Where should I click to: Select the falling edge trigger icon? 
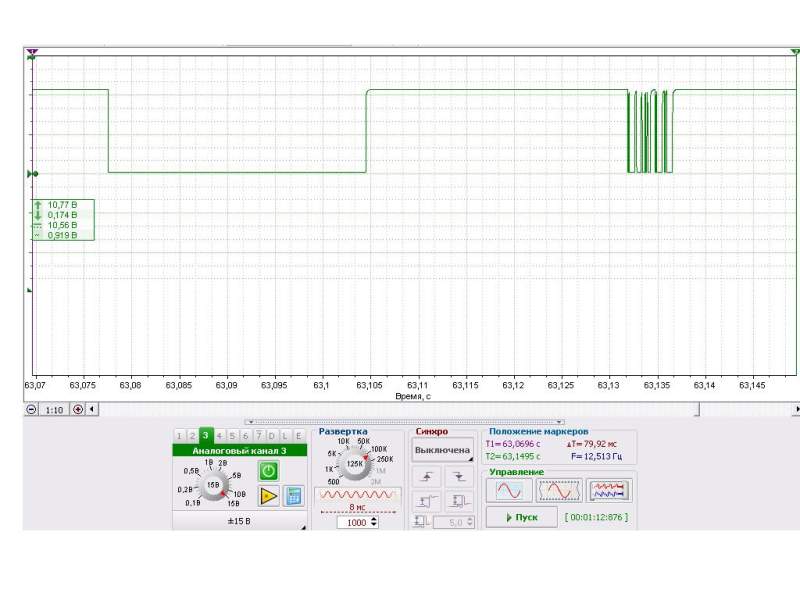[459, 477]
